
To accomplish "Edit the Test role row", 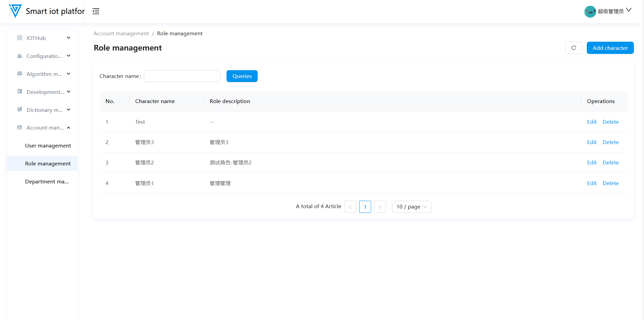I will tap(592, 122).
